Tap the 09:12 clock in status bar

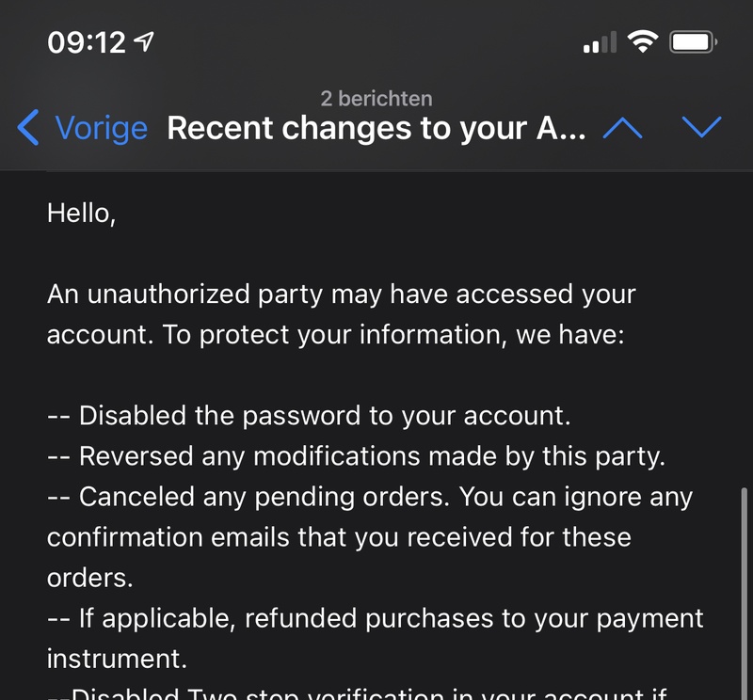(x=87, y=42)
